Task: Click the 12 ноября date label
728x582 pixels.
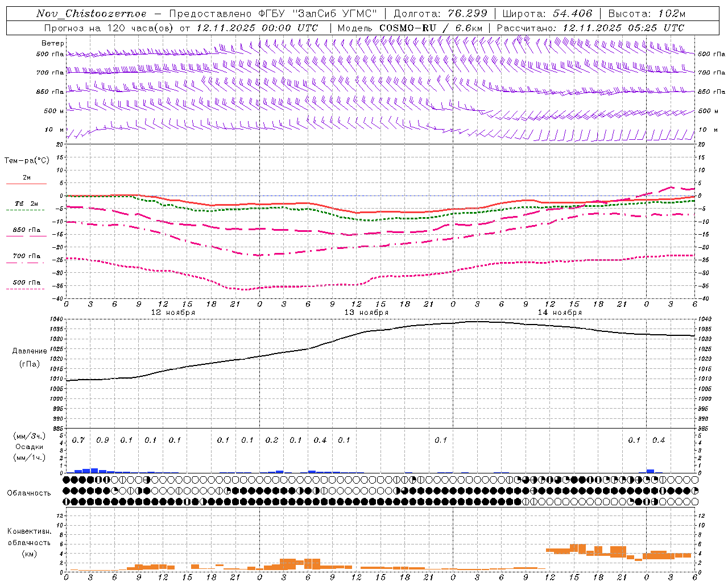Action: point(173,313)
